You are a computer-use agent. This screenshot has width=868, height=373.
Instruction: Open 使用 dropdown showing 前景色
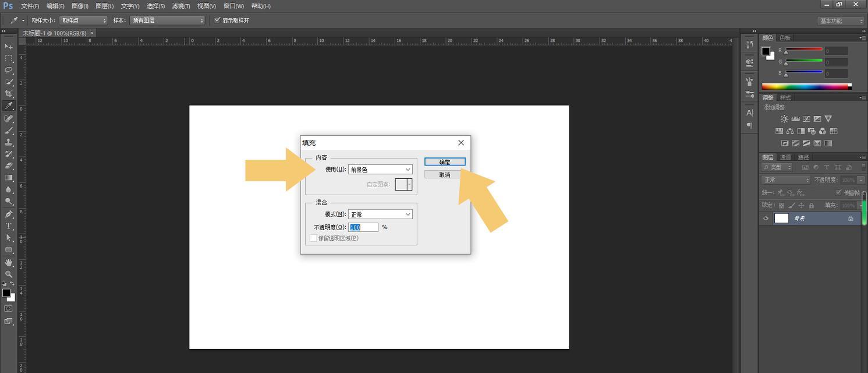coord(380,170)
